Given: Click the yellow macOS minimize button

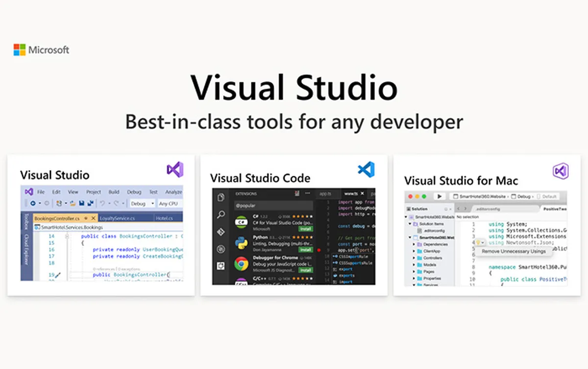Looking at the screenshot, I should pyautogui.click(x=417, y=196).
